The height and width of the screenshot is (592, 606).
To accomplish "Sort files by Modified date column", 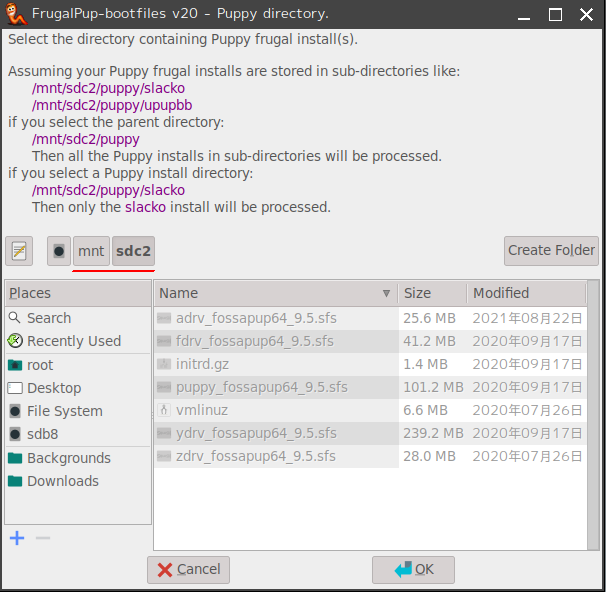I will 525,293.
